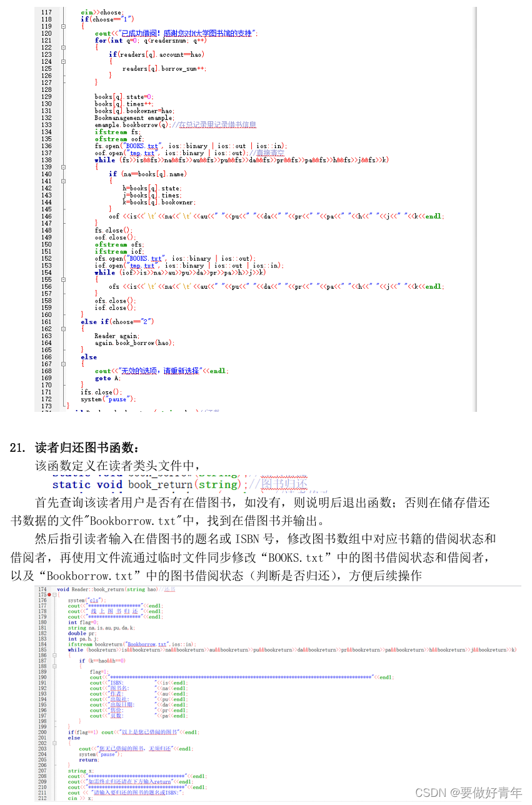Click system("pause") at line 172
The image size is (532, 805).
click(x=108, y=399)
